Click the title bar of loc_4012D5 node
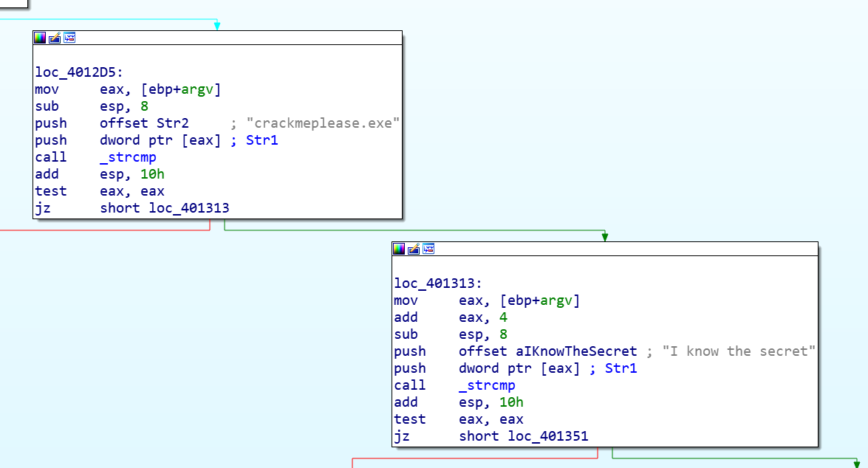The image size is (868, 468). point(217,38)
